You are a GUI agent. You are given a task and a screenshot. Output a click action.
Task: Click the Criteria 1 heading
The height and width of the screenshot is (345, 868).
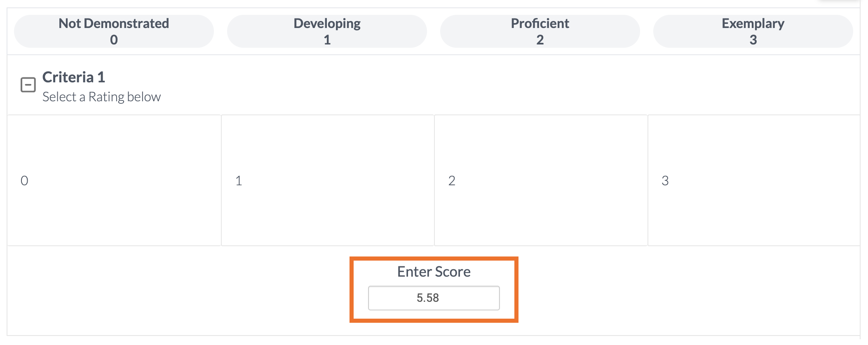coord(74,77)
